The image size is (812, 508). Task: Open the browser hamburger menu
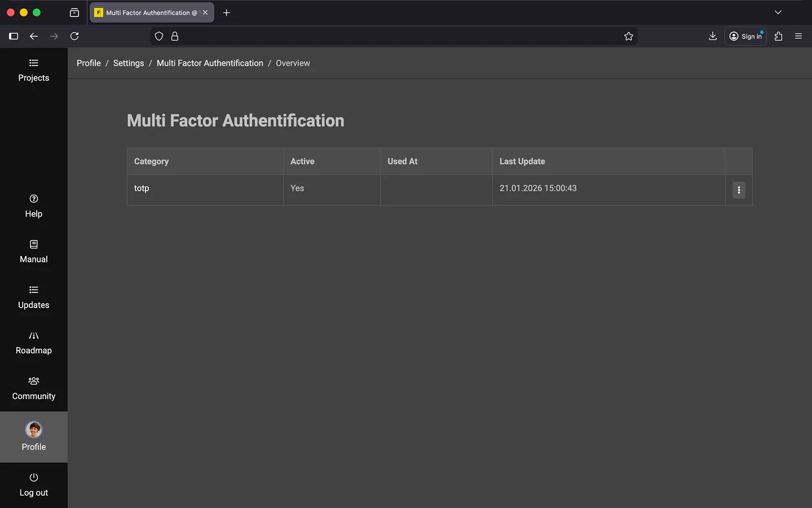point(798,36)
